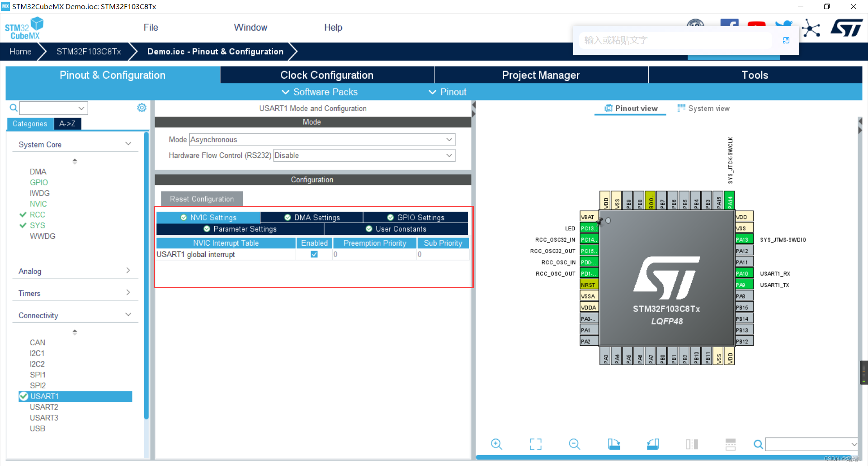Click the zoom out magnifier icon

click(x=575, y=444)
